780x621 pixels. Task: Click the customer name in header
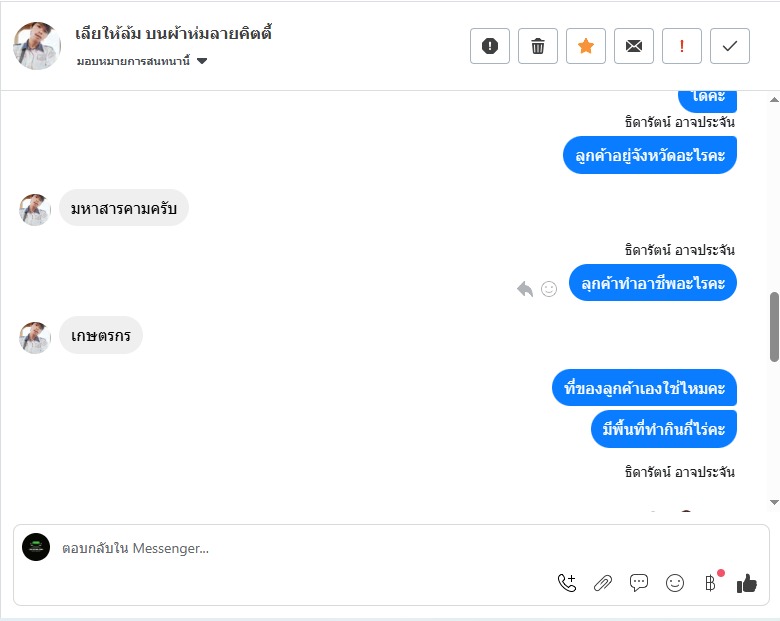(x=173, y=34)
